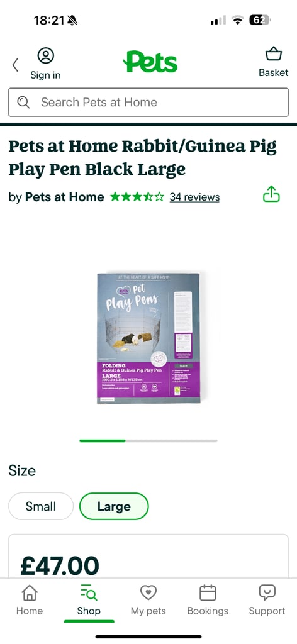Open the 34 reviews link

(x=194, y=197)
